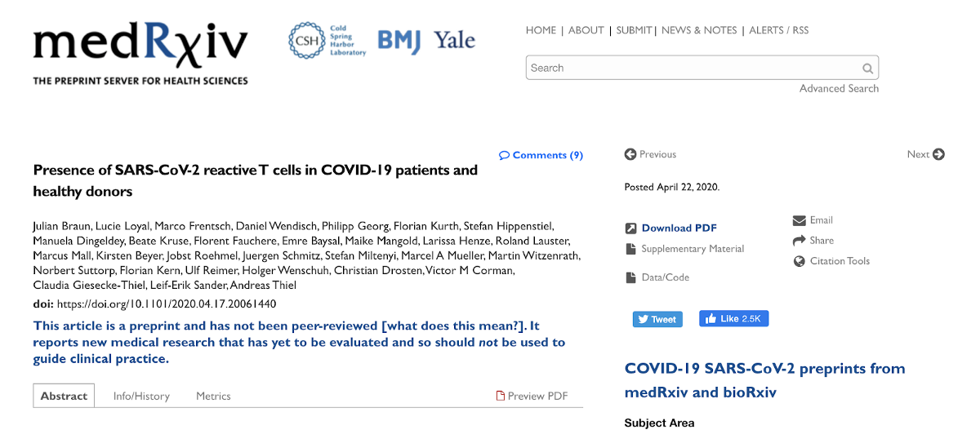Viewport: 980px width, 430px height.
Task: Open the ALERTS / RSS menu item
Action: pos(779,30)
